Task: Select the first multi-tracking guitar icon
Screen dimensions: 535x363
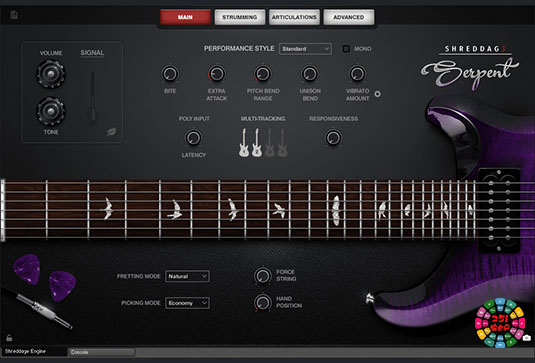Action: 244,143
